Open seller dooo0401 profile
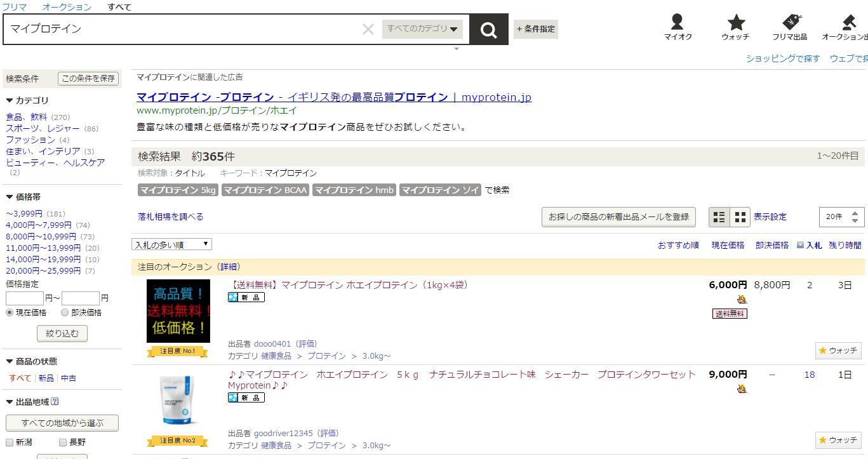Image resolution: width=868 pixels, height=459 pixels. (272, 344)
